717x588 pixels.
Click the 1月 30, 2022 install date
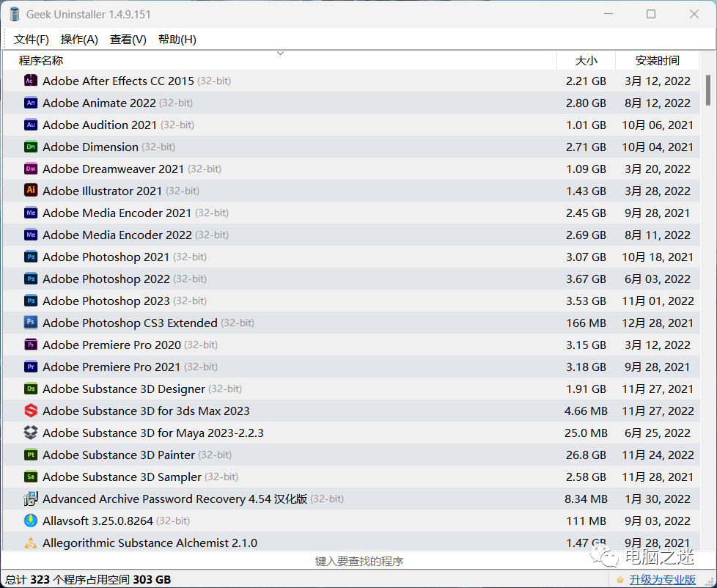pos(658,499)
